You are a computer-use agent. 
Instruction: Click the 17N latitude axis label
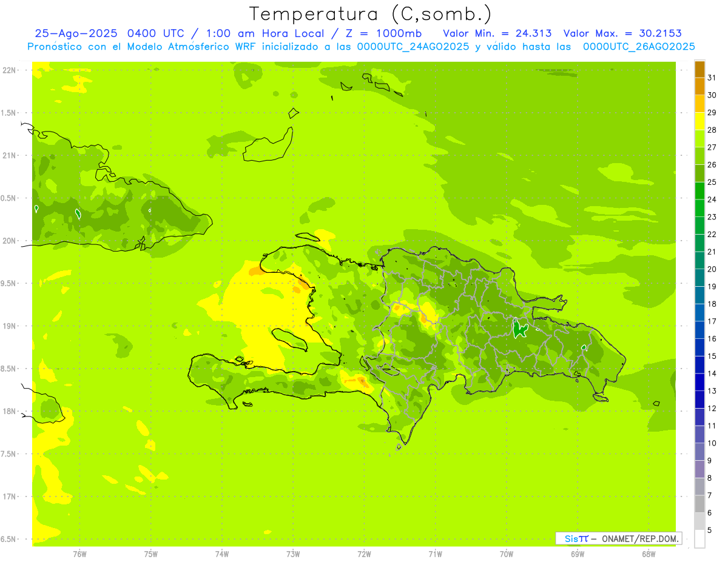(x=10, y=497)
